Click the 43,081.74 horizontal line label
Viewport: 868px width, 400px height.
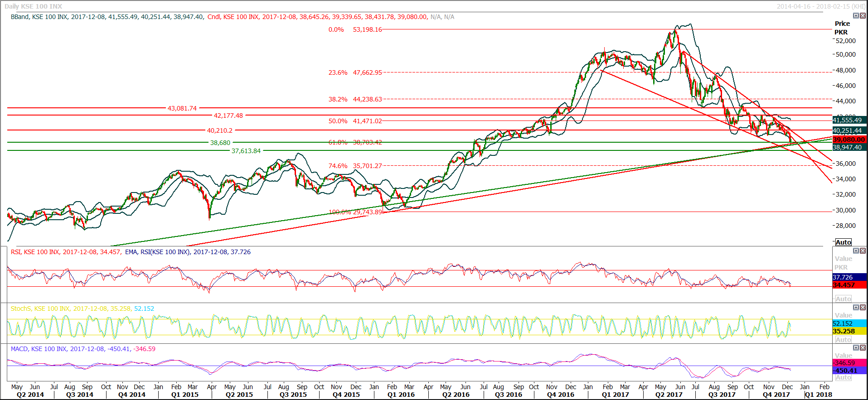click(x=182, y=108)
